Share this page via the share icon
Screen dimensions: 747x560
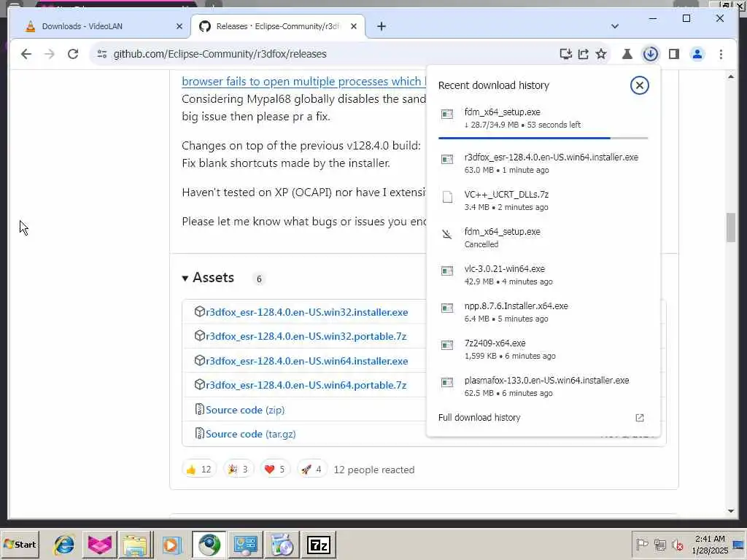[584, 54]
